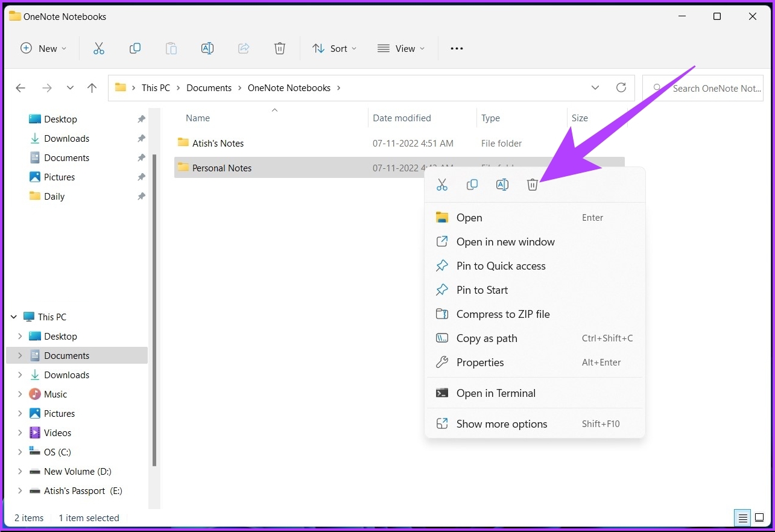775x532 pixels.
Task: Open the New dropdown in toolbar
Action: tap(43, 48)
